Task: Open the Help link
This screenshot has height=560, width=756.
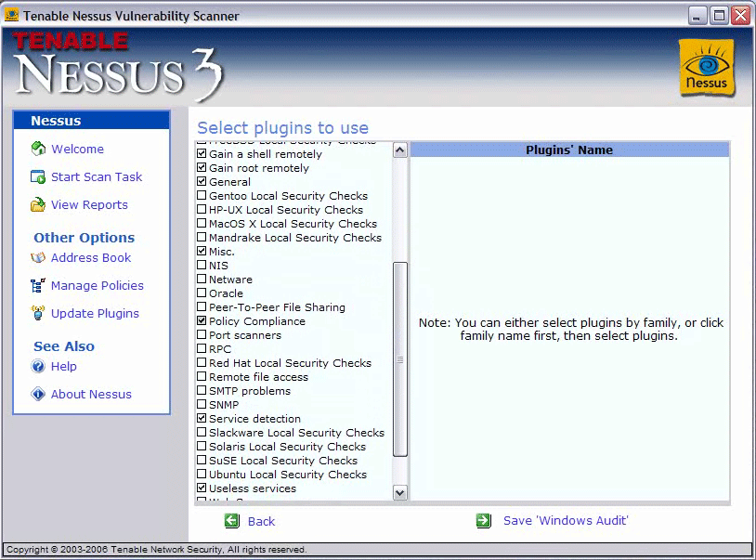Action: pyautogui.click(x=64, y=366)
